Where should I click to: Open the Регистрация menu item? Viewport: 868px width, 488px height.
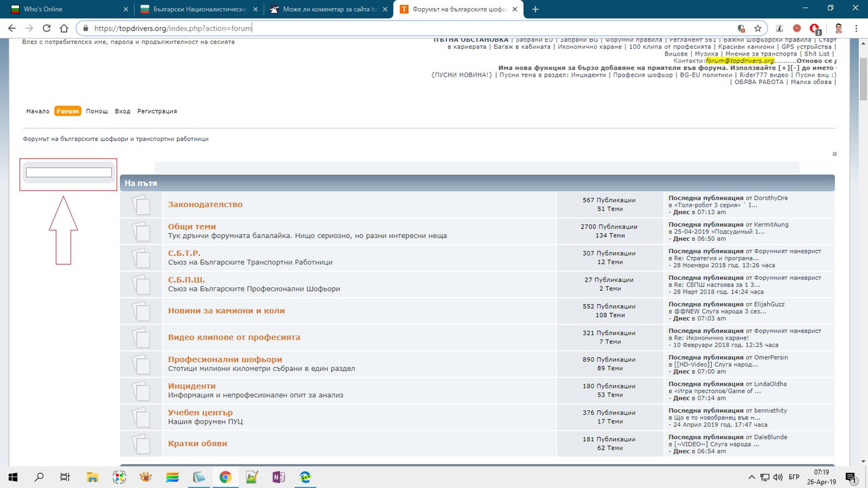157,111
